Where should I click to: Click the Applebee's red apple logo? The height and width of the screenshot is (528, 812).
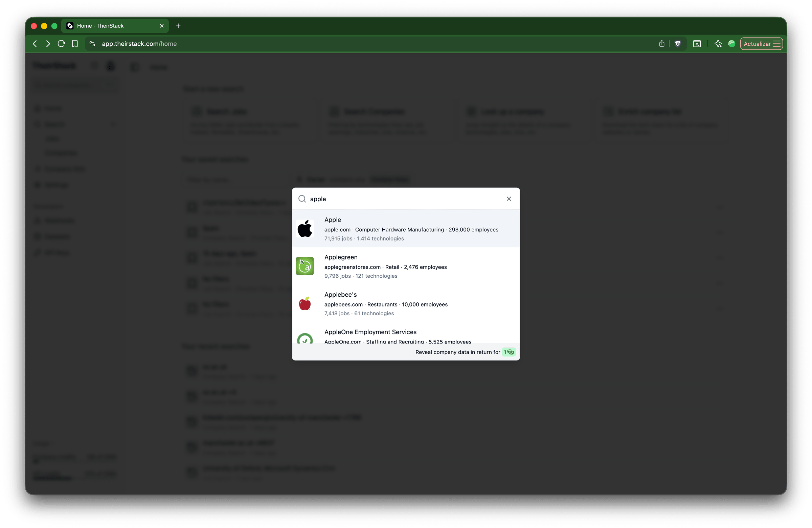pyautogui.click(x=305, y=303)
